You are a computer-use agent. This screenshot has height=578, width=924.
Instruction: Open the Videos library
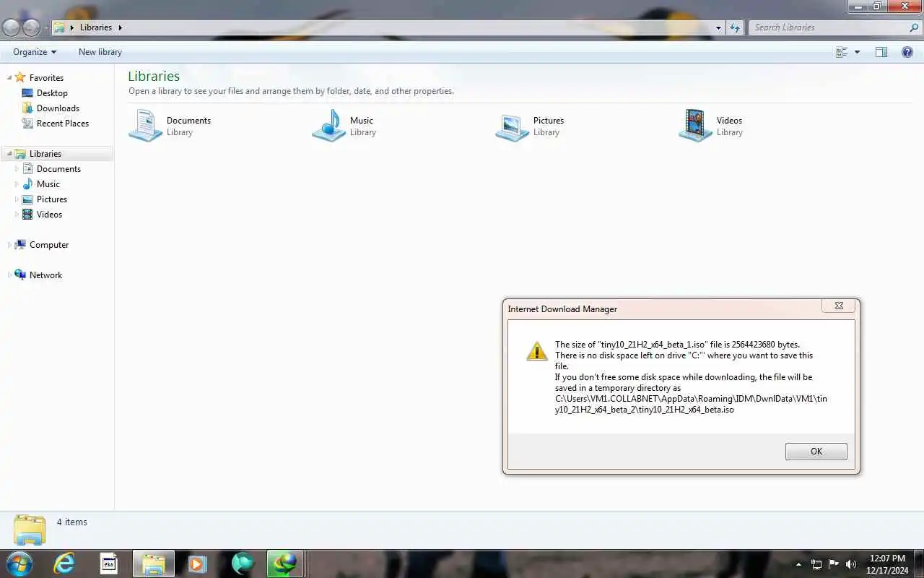711,126
